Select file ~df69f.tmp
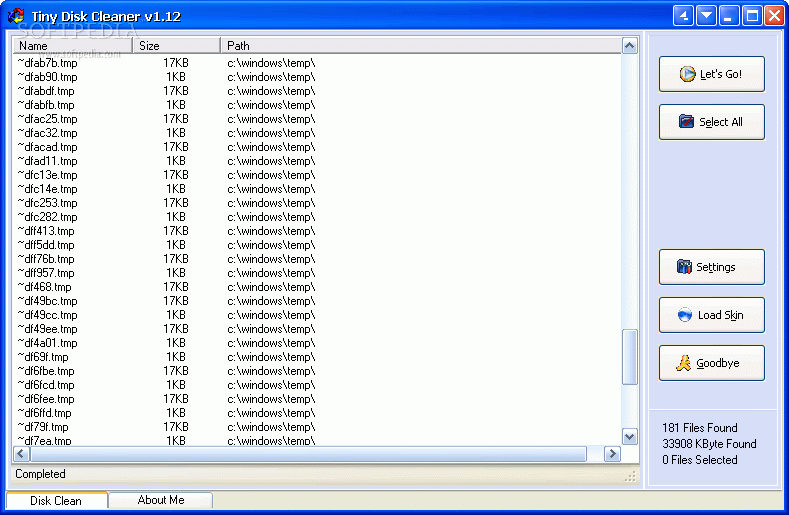The width and height of the screenshot is (789, 515). (x=43, y=357)
